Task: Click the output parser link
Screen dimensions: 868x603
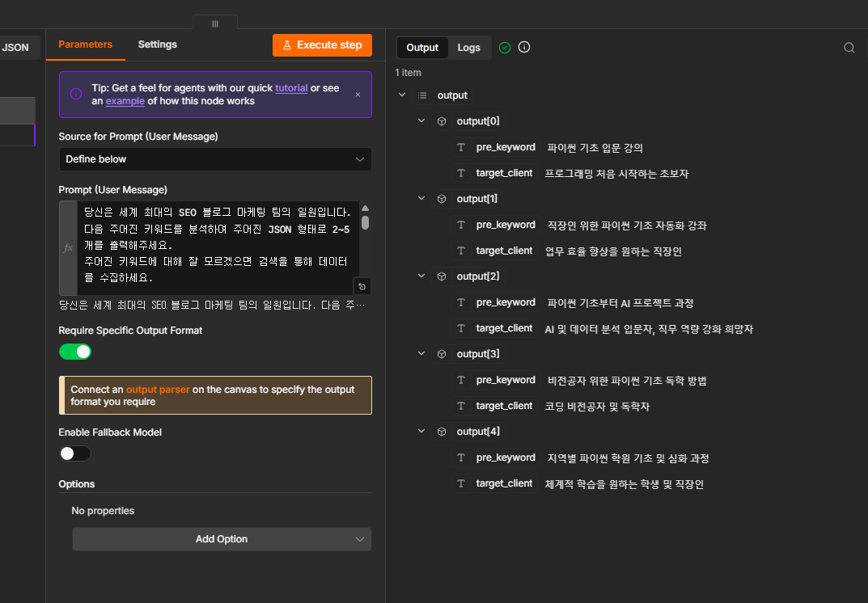Action: 158,390
